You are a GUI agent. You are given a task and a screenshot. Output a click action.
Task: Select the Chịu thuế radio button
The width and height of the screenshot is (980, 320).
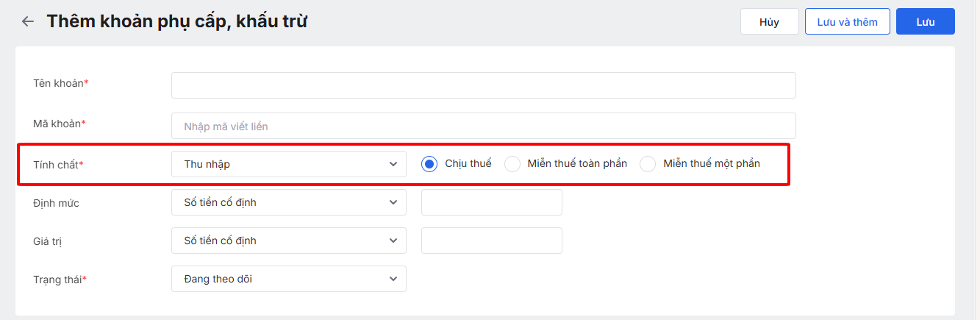point(429,164)
